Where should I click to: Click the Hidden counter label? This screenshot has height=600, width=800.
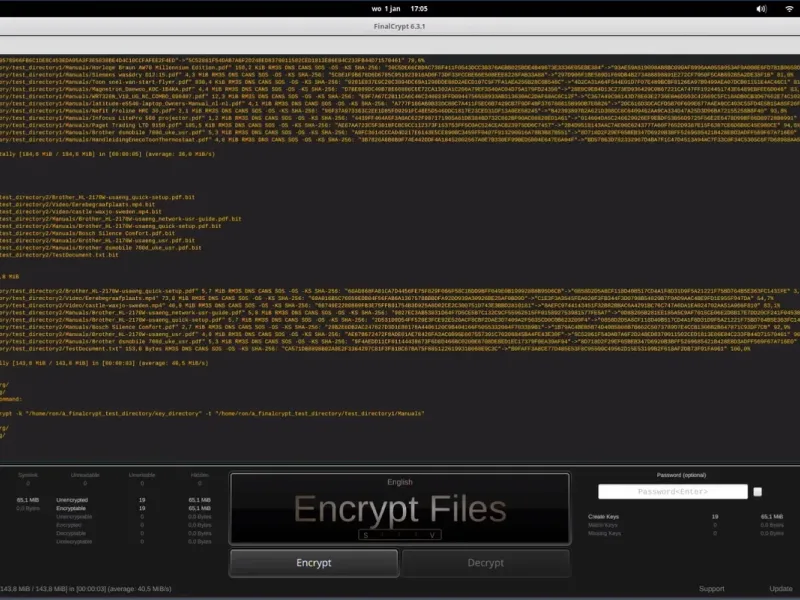199,475
